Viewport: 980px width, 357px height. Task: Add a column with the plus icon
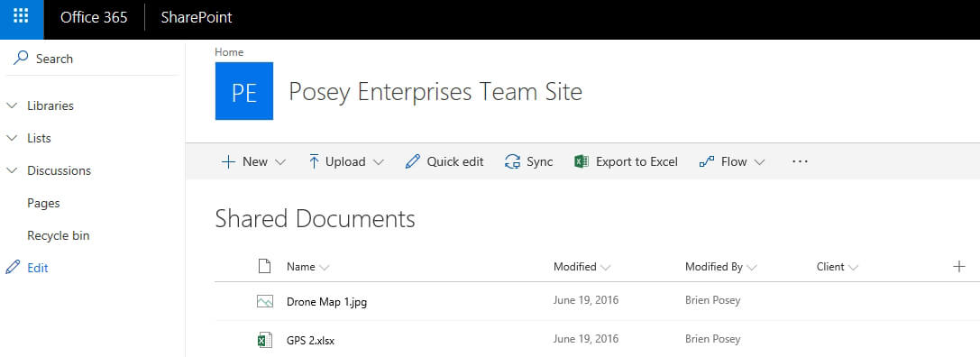click(958, 267)
